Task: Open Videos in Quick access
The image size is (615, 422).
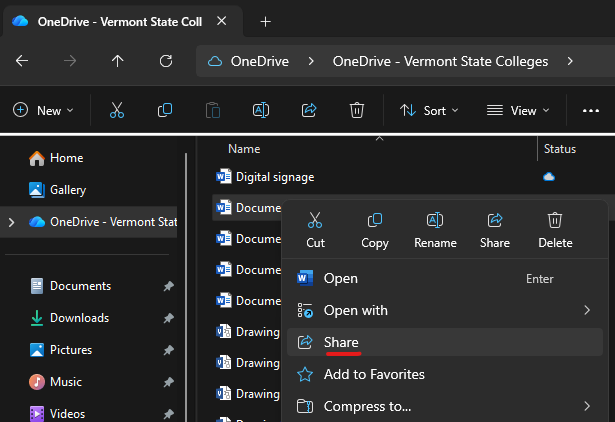Action: (x=90, y=413)
